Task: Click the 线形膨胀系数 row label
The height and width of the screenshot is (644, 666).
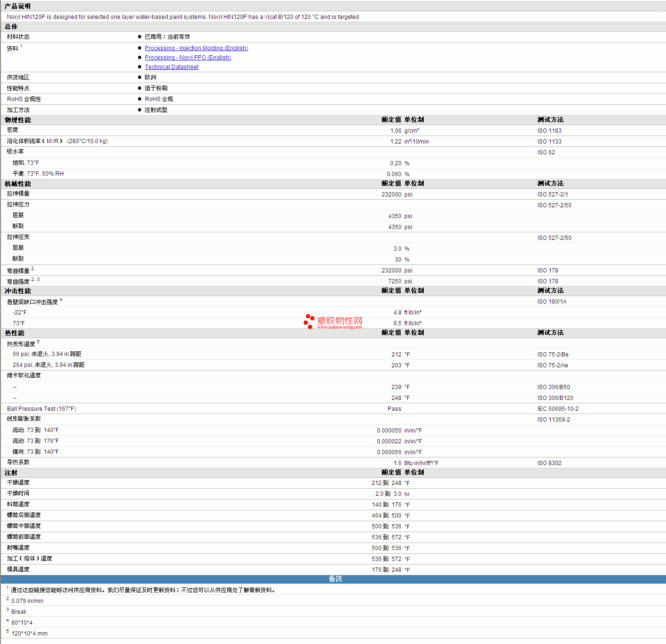Action: [x=24, y=419]
